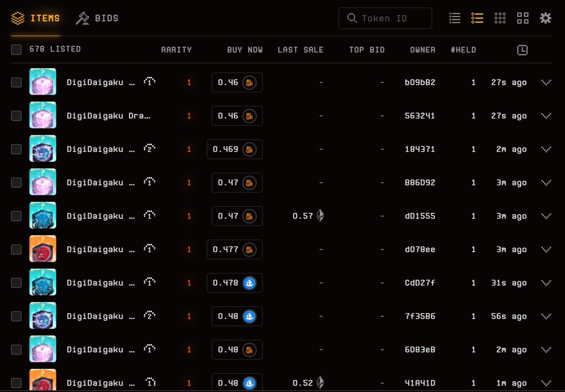Click rarity rank icon in CdD27f row
The width and height of the screenshot is (565, 392).
click(150, 282)
